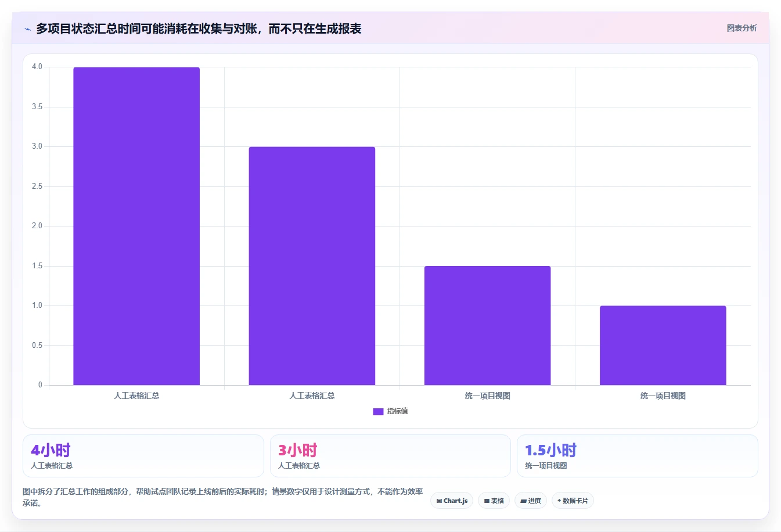
Task: Click the lightning icon beside the chart title
Action: 27,29
